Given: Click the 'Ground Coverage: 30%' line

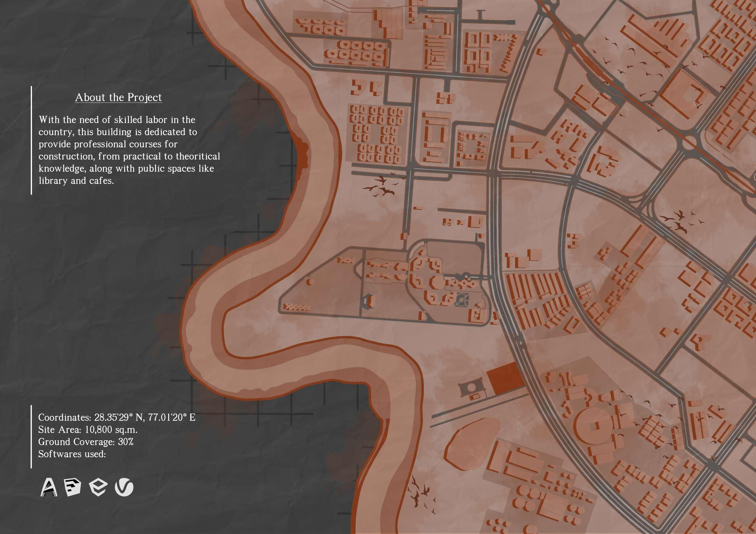Looking at the screenshot, I should pyautogui.click(x=86, y=441).
